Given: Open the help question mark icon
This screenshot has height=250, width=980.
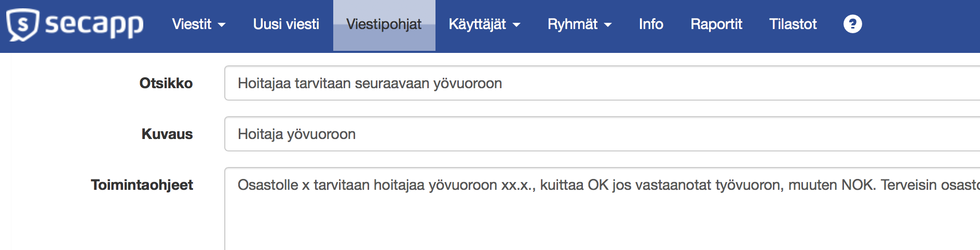Looking at the screenshot, I should coord(852,24).
